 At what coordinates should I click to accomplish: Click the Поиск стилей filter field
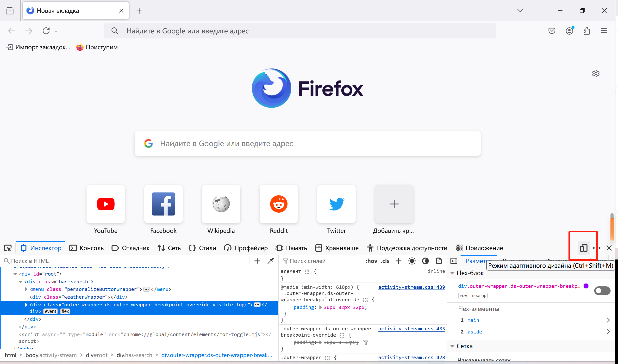pyautogui.click(x=322, y=261)
